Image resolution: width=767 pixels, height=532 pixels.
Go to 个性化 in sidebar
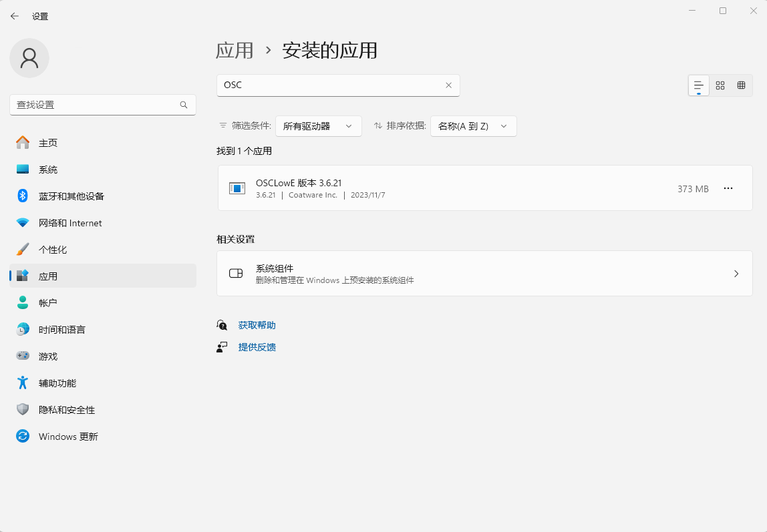coord(53,250)
